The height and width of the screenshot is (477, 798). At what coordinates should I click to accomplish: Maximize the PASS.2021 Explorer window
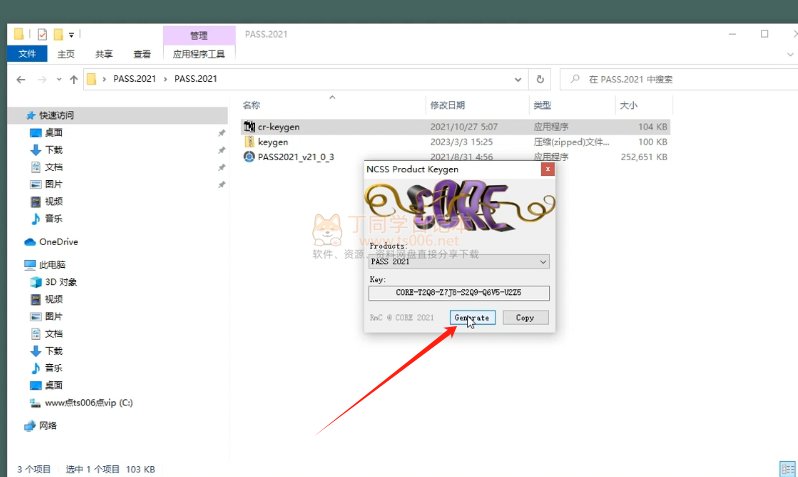pos(764,34)
